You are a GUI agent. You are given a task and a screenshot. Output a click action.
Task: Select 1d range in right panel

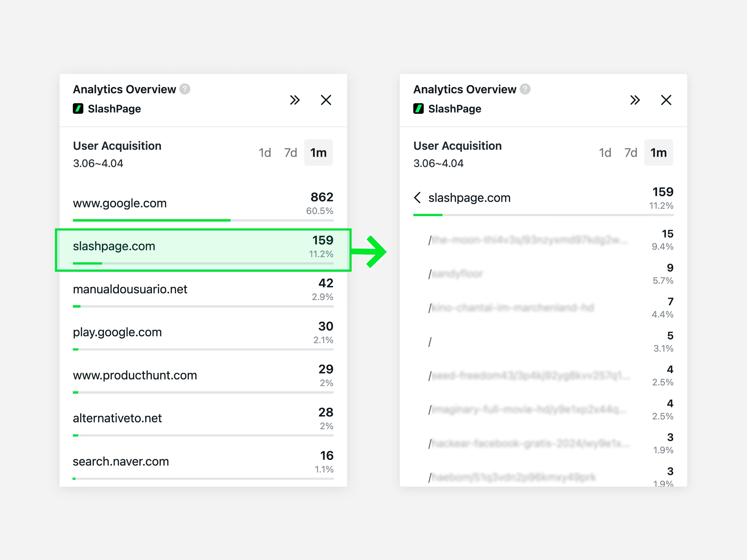tap(605, 153)
